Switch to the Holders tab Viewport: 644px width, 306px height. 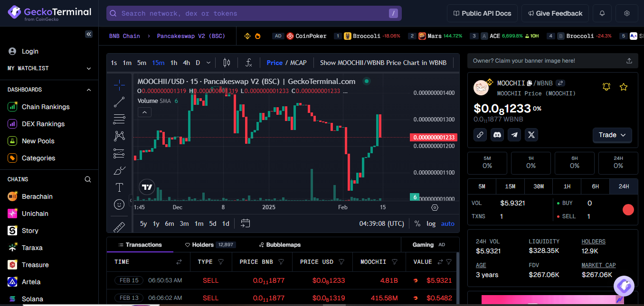pyautogui.click(x=210, y=245)
